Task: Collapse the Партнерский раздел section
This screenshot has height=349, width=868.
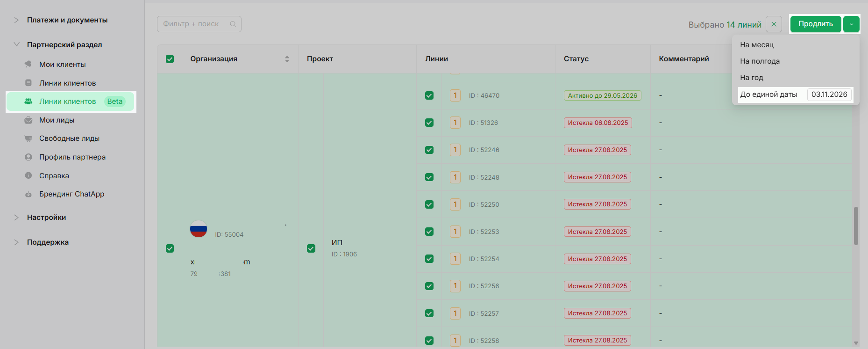Action: coord(16,45)
